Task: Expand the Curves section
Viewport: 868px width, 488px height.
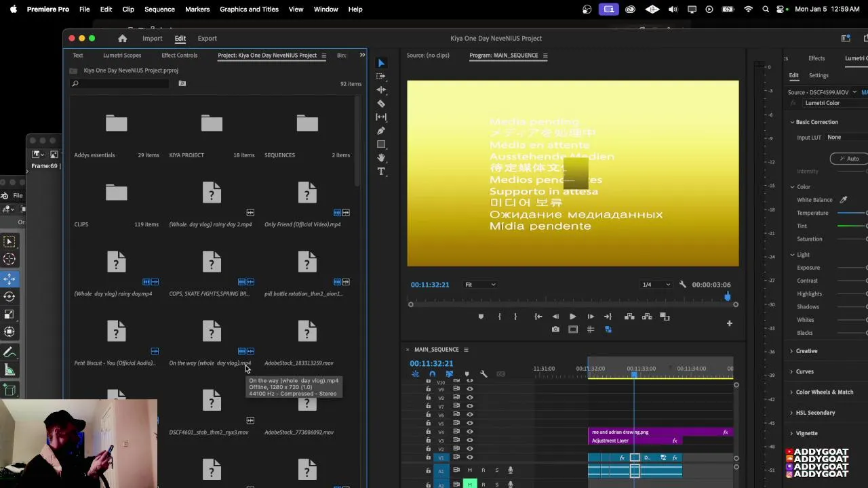Action: [792, 371]
